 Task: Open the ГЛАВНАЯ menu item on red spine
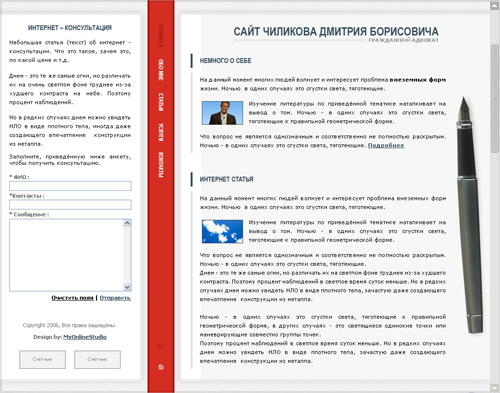pyautogui.click(x=161, y=36)
